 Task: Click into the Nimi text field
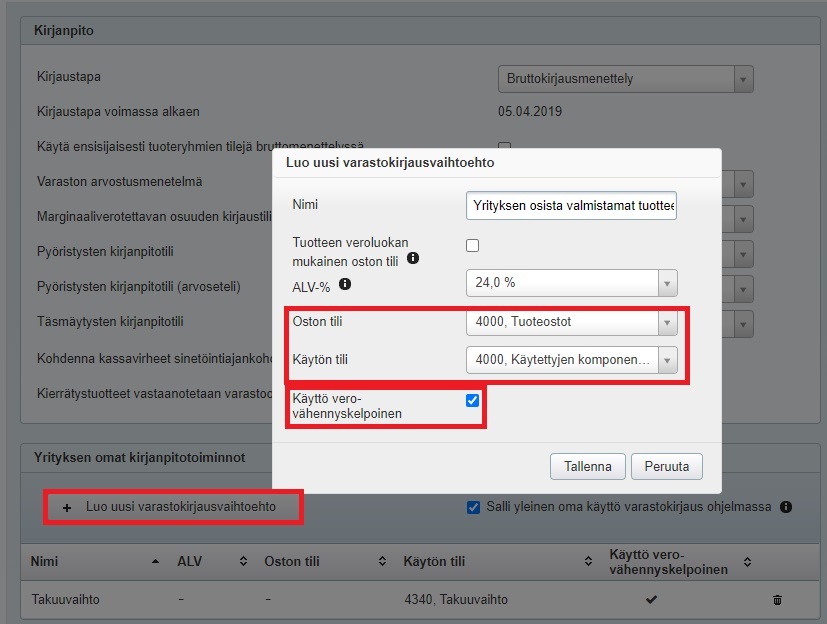571,205
